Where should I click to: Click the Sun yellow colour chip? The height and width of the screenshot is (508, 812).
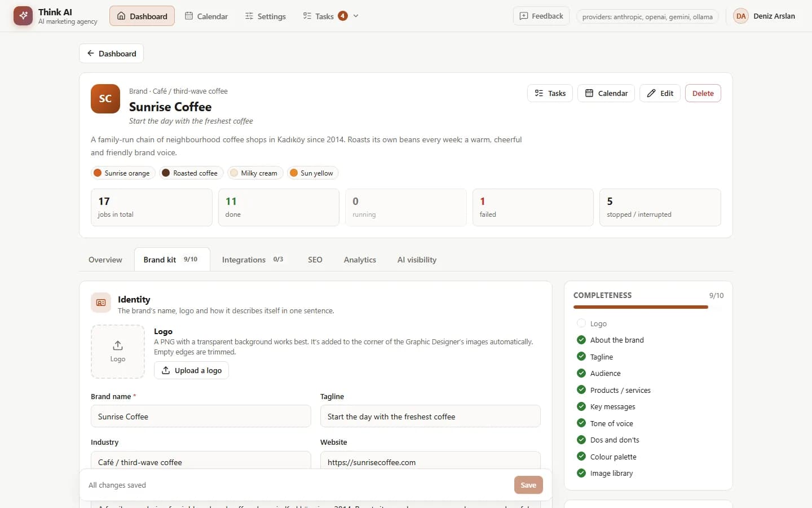(312, 173)
